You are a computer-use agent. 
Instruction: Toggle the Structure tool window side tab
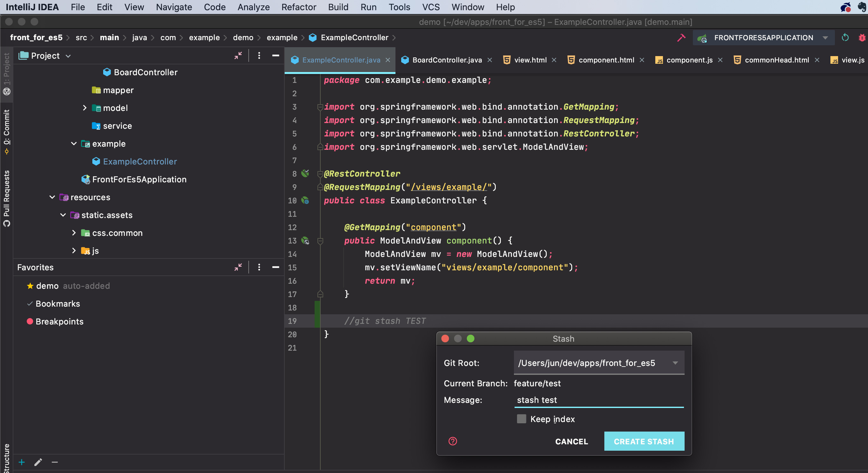point(6,458)
